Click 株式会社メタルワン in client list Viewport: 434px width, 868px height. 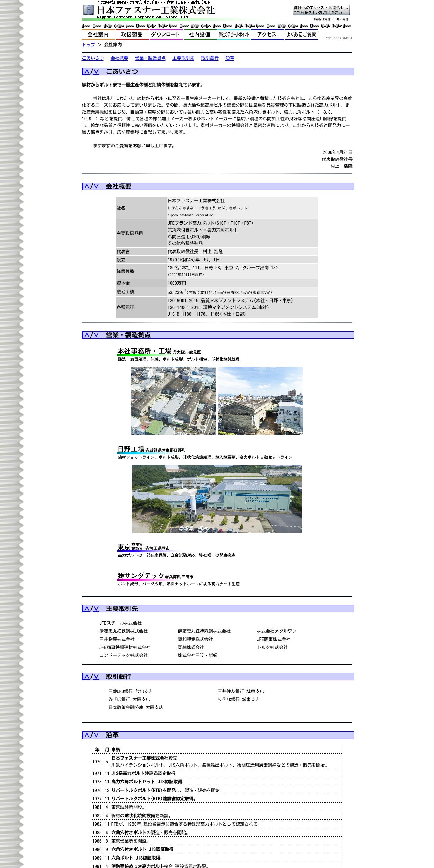(x=276, y=631)
